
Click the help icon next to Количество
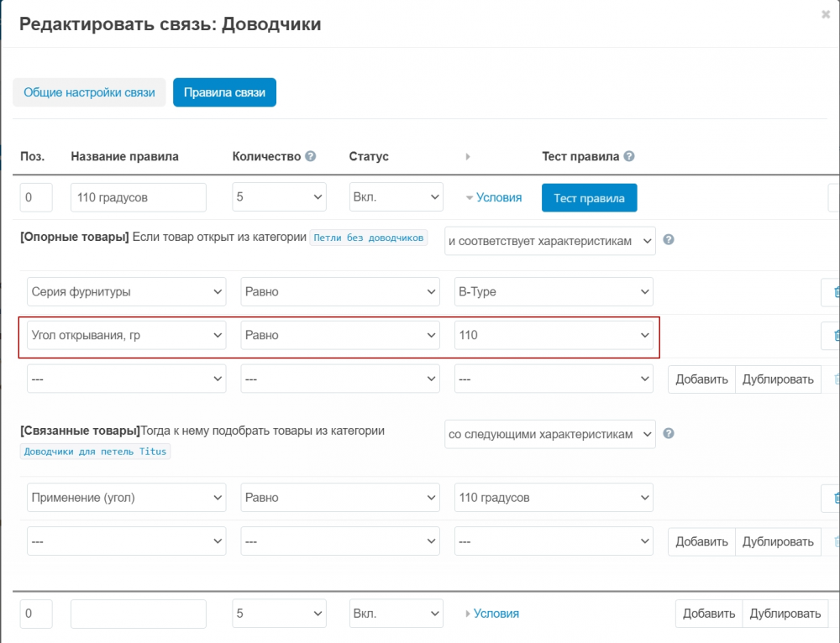(x=311, y=156)
